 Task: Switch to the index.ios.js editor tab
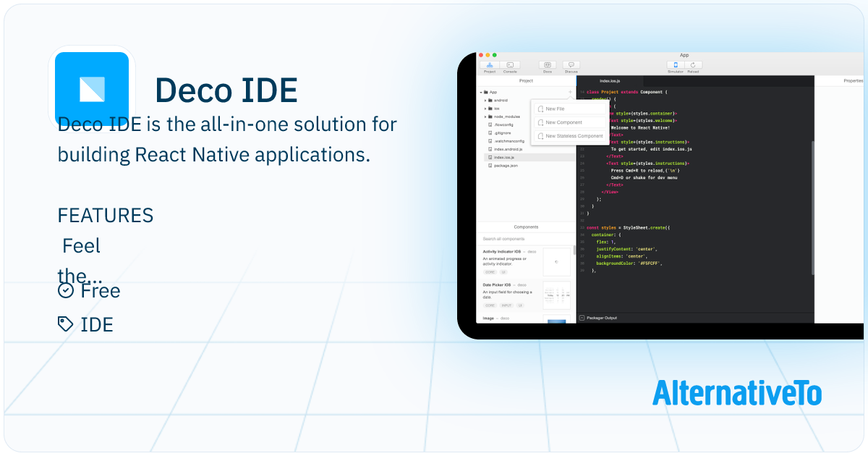point(610,81)
